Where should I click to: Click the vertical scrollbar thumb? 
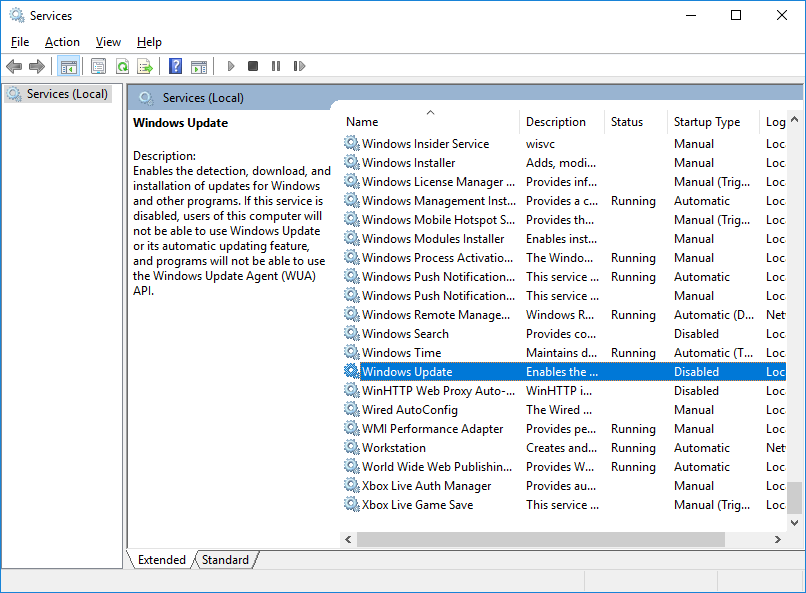point(794,497)
